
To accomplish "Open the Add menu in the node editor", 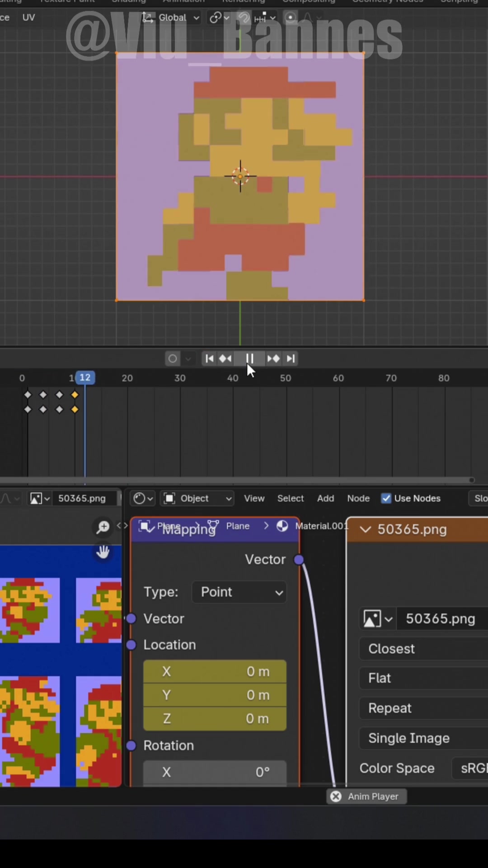I will coord(325,498).
